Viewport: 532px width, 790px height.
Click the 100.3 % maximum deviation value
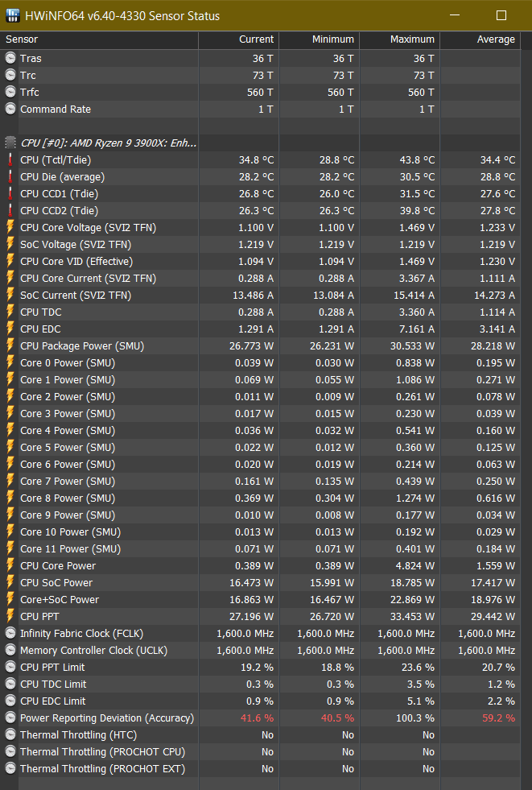pyautogui.click(x=415, y=718)
